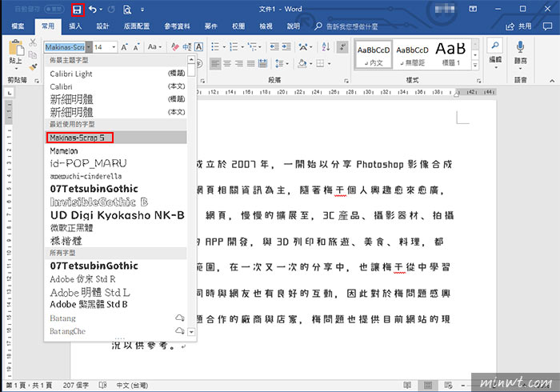Click the font name input box
The width and height of the screenshot is (560, 392).
[x=65, y=47]
